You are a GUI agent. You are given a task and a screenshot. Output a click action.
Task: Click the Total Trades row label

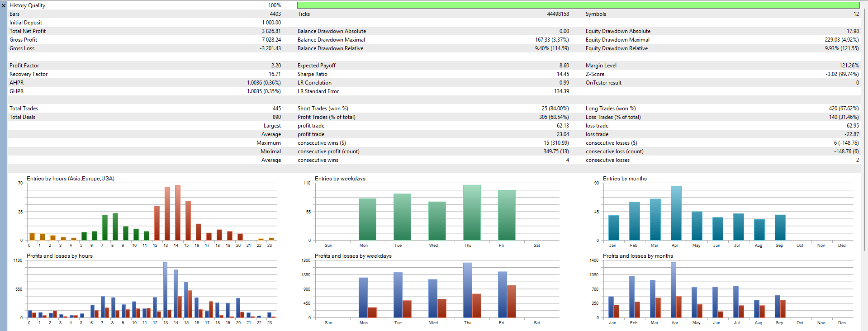[24, 109]
